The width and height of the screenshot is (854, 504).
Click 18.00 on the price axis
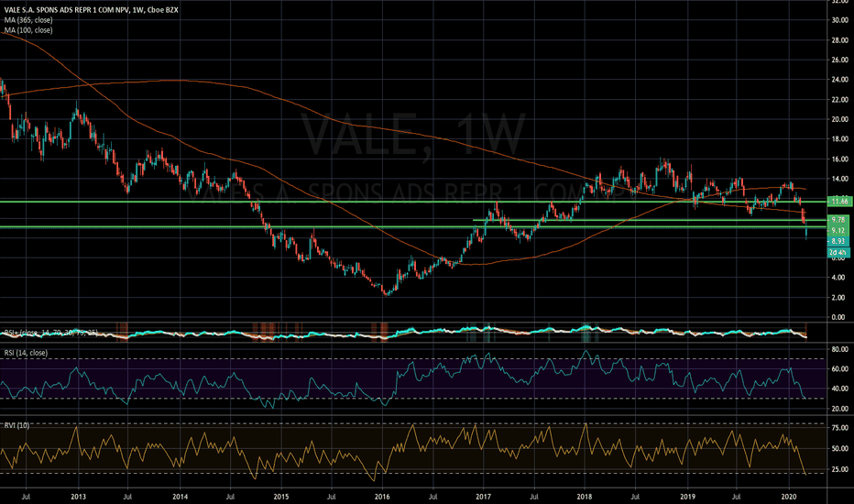coord(840,139)
